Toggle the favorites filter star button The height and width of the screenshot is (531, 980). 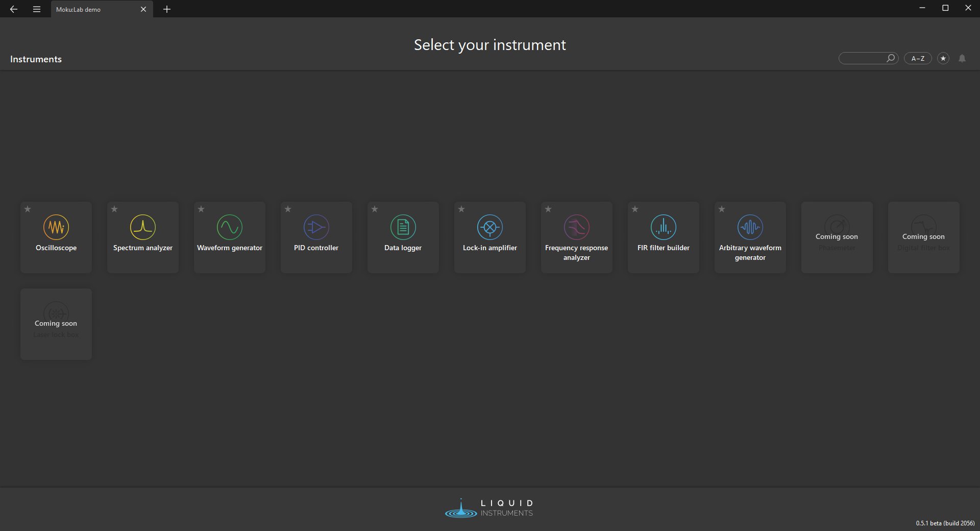(x=943, y=59)
